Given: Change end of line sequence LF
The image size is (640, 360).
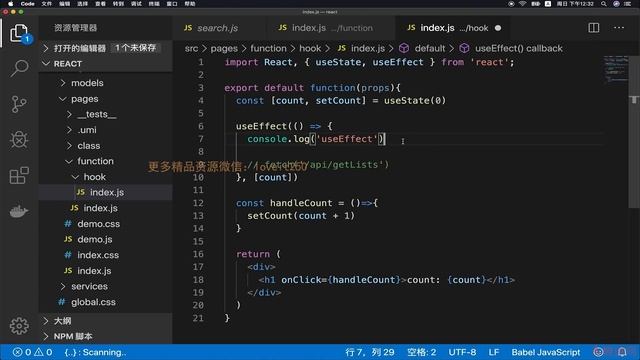Looking at the screenshot, I should click(494, 352).
